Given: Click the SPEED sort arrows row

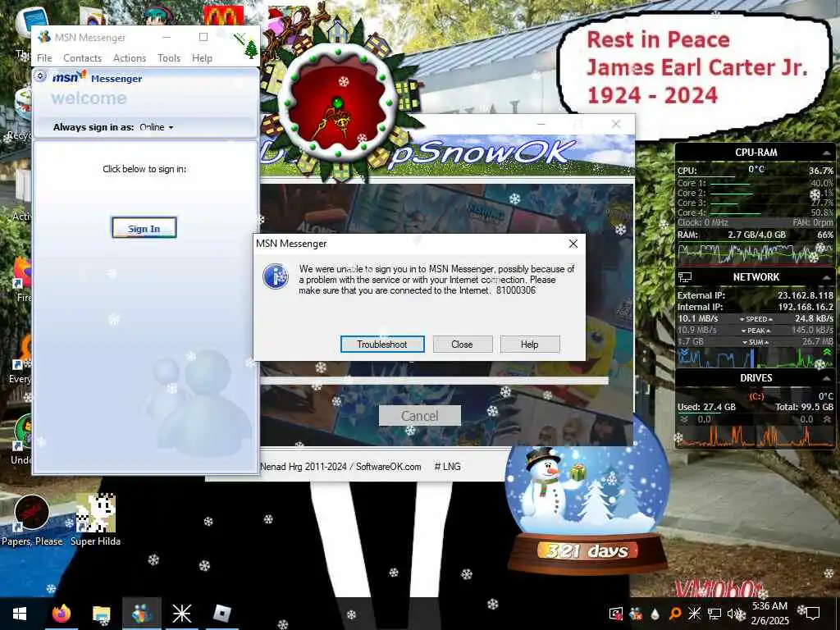Looking at the screenshot, I should click(x=756, y=319).
